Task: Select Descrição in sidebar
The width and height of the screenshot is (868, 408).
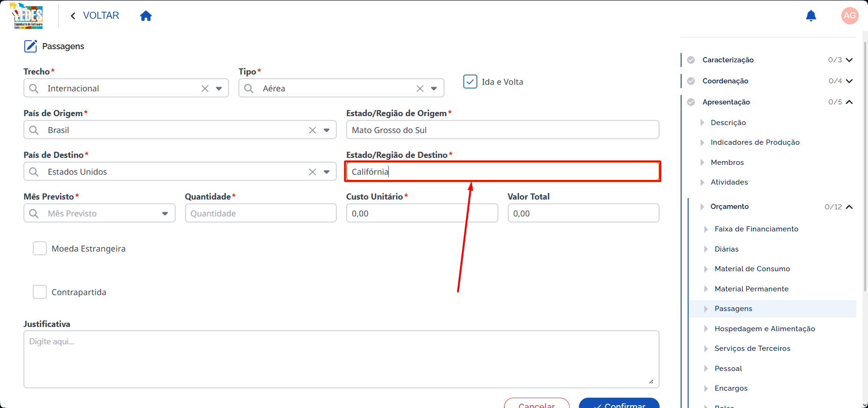Action: click(x=728, y=123)
